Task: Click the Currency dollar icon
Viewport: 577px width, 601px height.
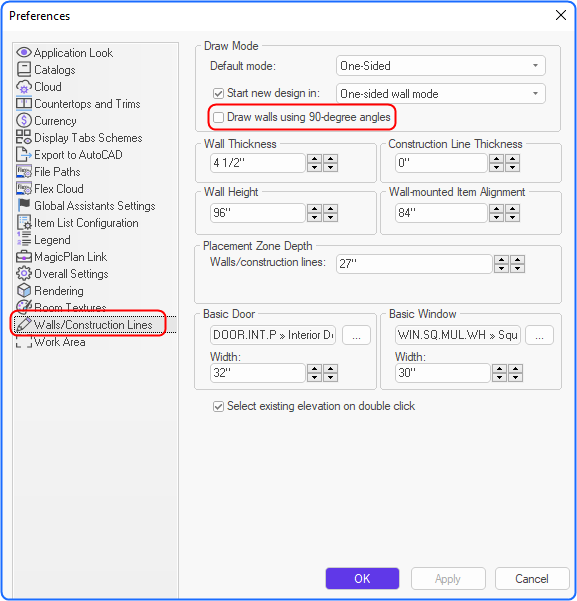Action: click(24, 120)
